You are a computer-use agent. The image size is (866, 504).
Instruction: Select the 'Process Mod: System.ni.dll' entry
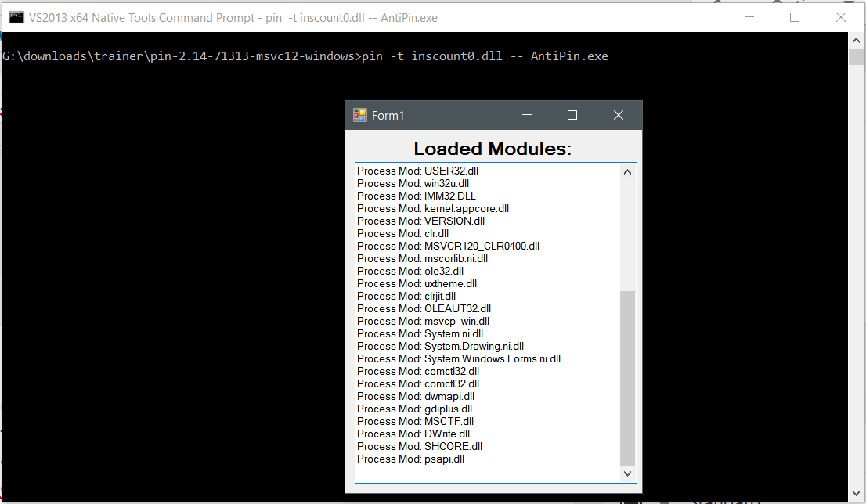click(x=420, y=333)
